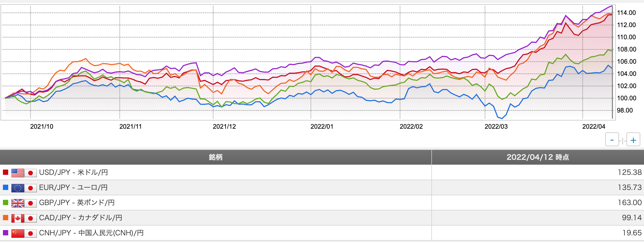This screenshot has width=644, height=242.
Task: Click the China flag icon in CNH/JPY row
Action: pos(18,233)
